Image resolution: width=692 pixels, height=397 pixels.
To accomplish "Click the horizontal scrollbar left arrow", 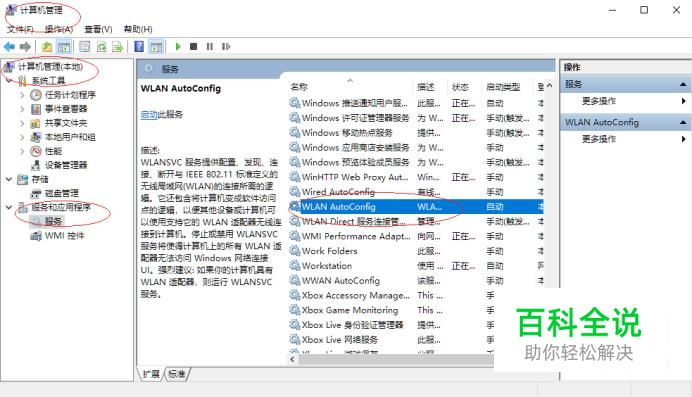I will coord(292,360).
